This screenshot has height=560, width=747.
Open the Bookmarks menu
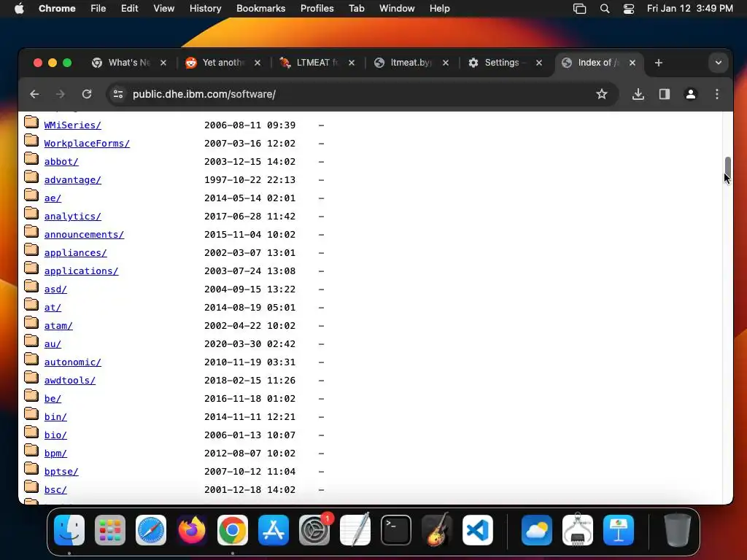click(260, 9)
